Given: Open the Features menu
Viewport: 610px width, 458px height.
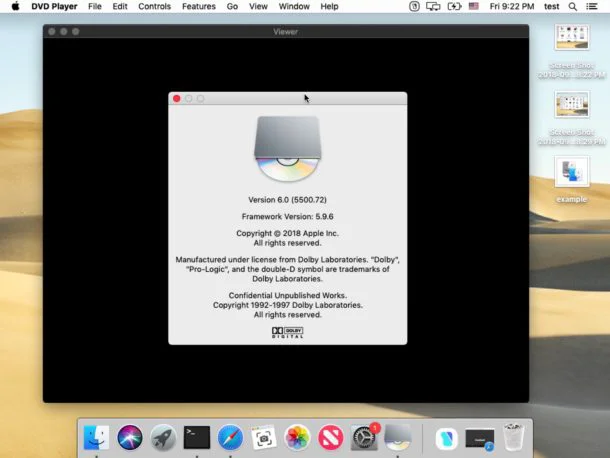Looking at the screenshot, I should tap(198, 6).
